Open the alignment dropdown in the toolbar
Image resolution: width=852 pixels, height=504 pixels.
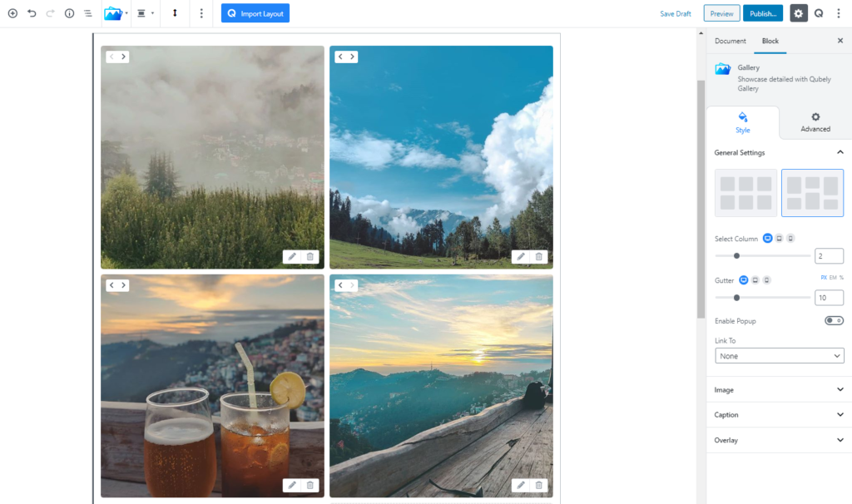coord(145,13)
